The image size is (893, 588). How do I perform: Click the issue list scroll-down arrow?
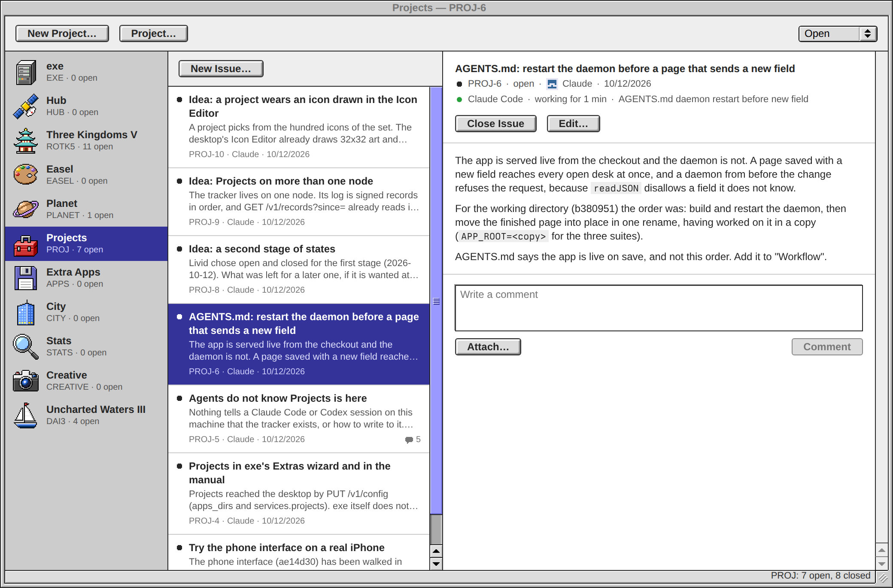(436, 564)
